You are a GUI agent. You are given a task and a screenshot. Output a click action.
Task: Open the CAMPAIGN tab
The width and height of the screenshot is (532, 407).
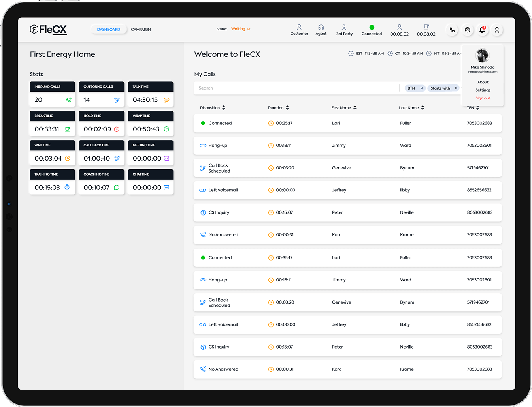click(x=141, y=30)
